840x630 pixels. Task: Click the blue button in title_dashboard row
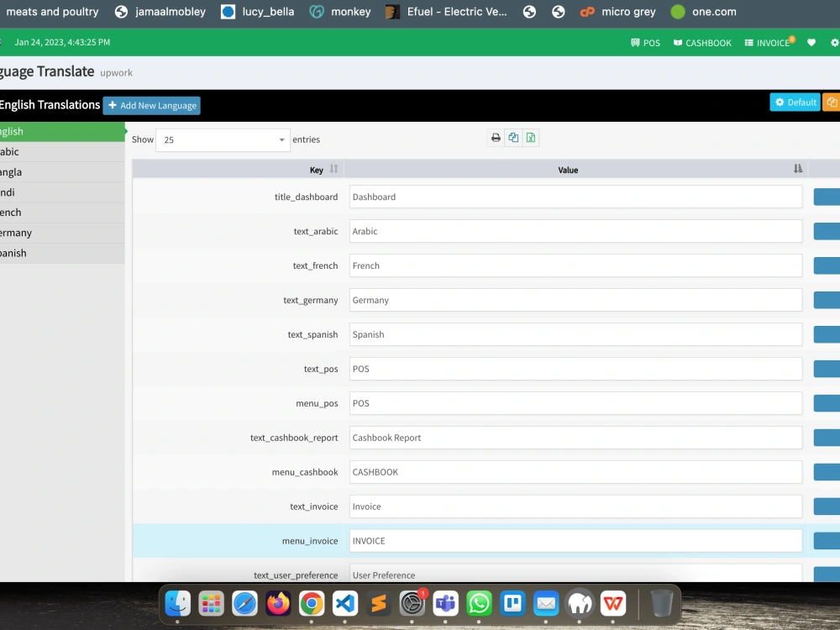click(827, 197)
